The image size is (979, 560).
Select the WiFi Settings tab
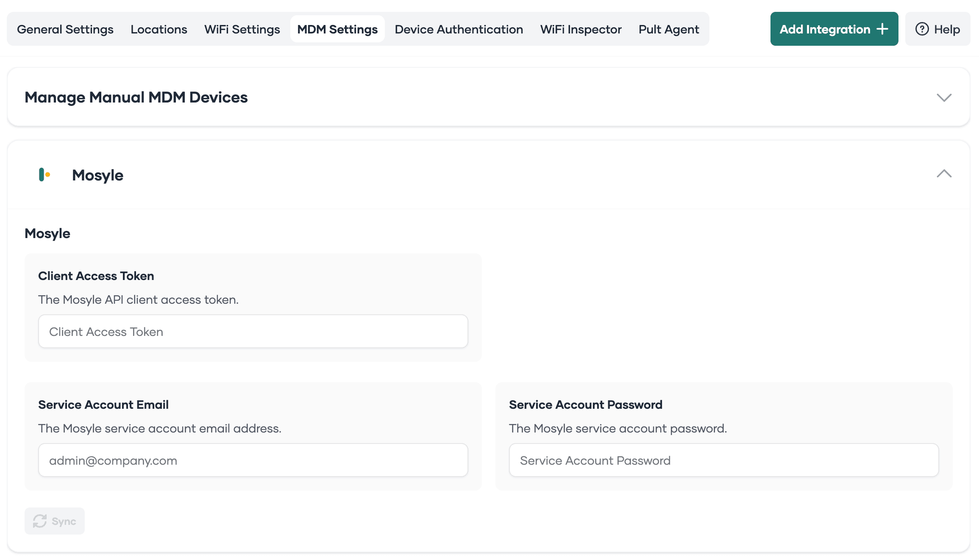coord(242,29)
